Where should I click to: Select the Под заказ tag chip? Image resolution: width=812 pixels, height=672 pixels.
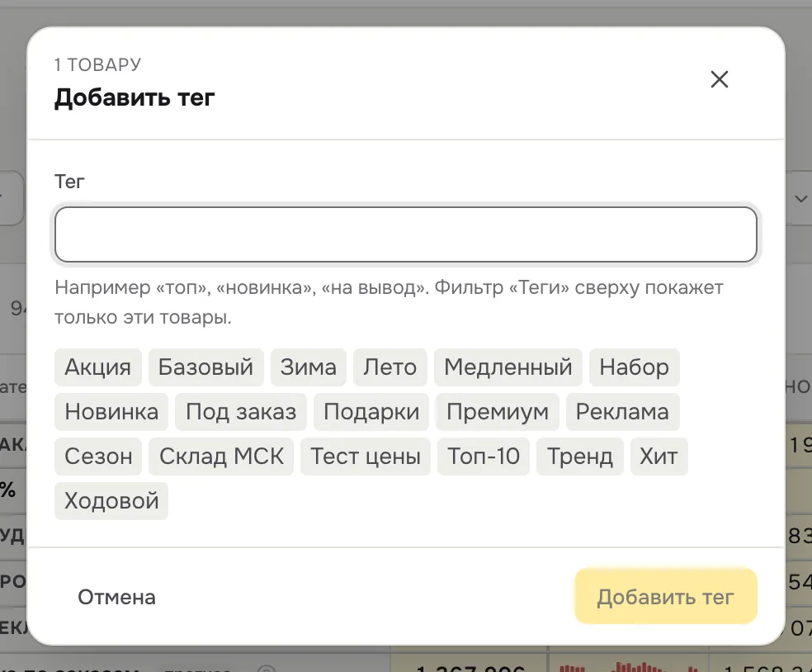(x=241, y=412)
